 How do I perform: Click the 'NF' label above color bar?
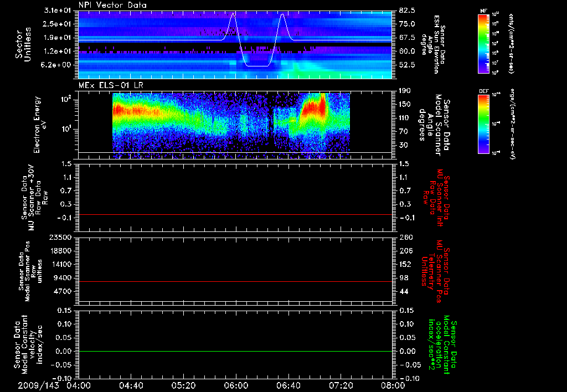coord(483,11)
